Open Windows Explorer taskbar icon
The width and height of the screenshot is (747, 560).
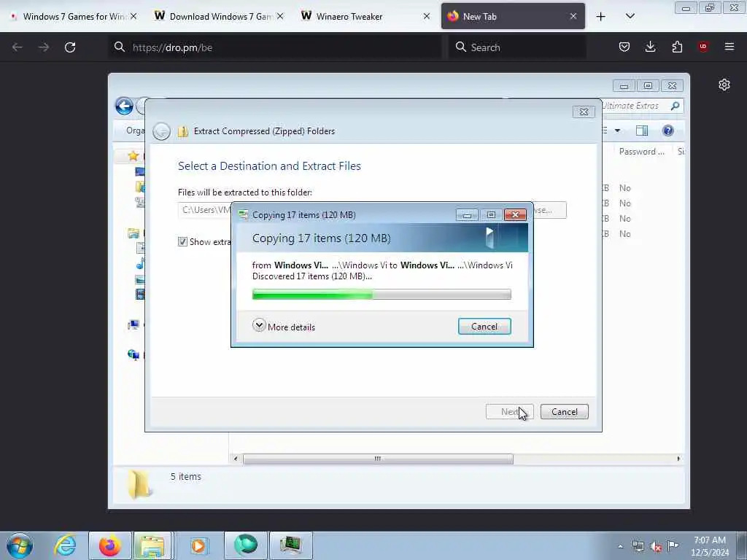pyautogui.click(x=152, y=545)
